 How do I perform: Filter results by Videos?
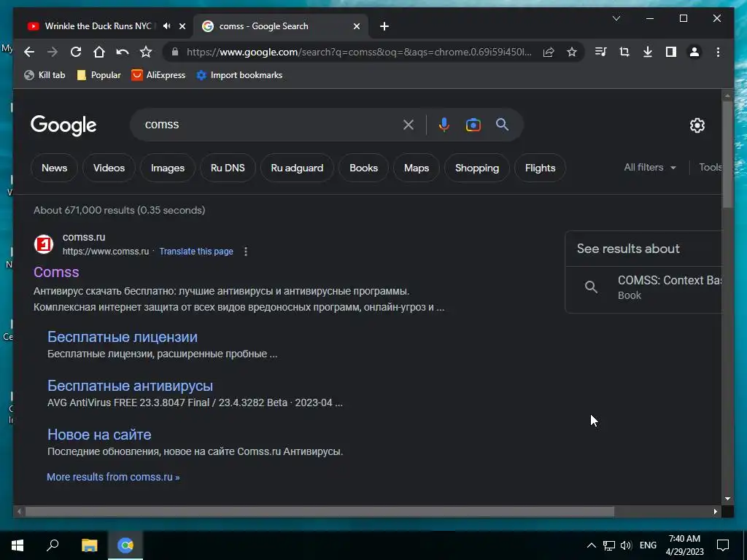(109, 168)
